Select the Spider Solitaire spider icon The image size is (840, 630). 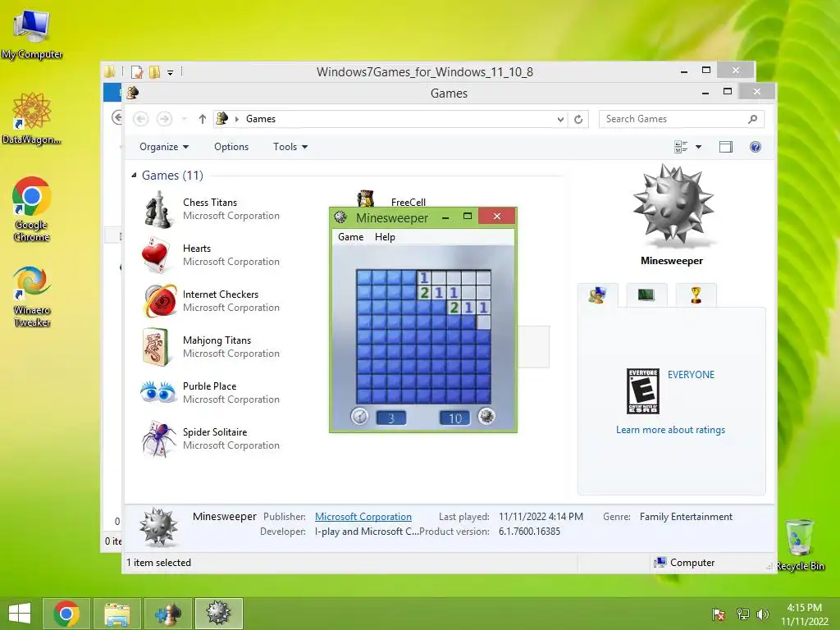(159, 439)
